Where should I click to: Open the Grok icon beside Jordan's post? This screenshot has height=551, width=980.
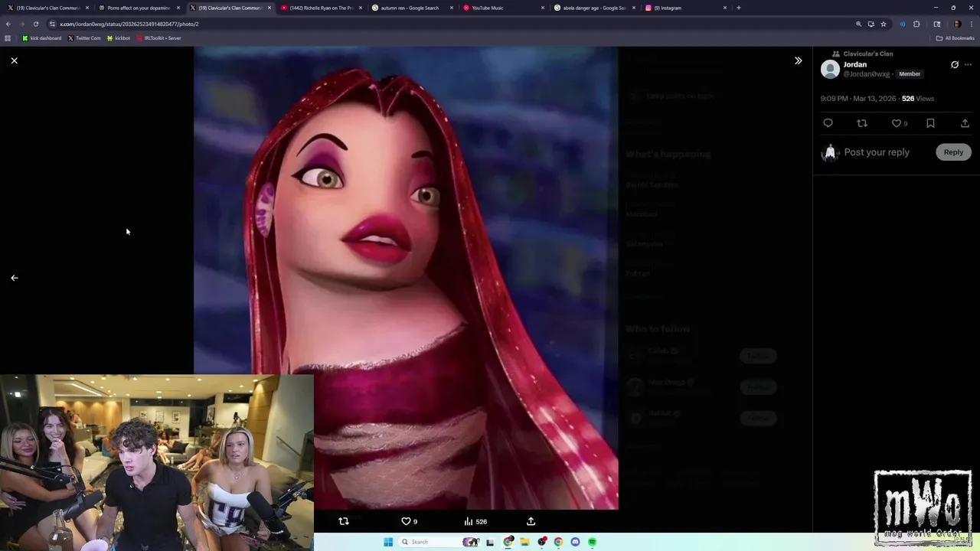[x=955, y=64]
